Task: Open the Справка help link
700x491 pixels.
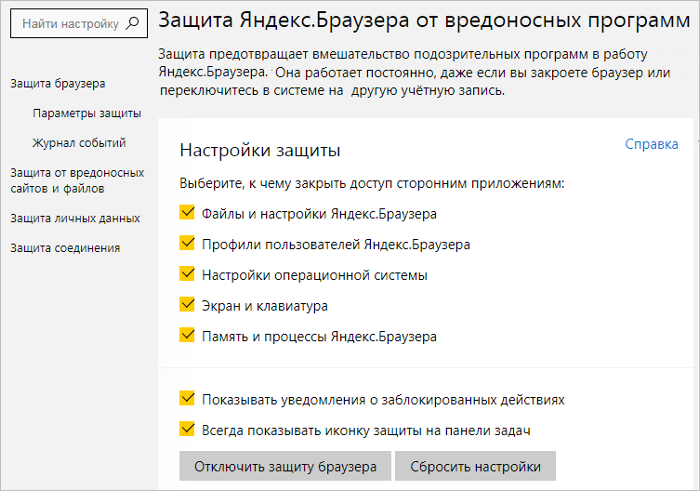Action: 651,144
